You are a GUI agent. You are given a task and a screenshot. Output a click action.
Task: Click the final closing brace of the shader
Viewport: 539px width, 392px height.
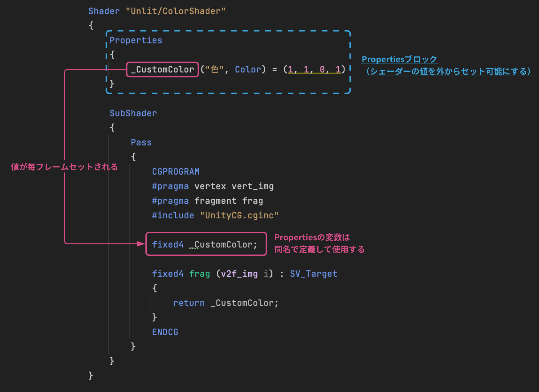point(91,376)
